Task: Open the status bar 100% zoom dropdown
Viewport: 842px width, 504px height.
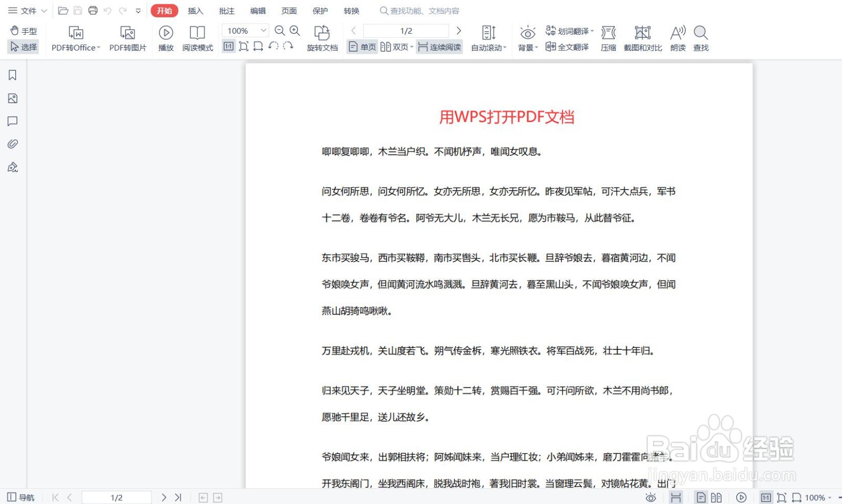Action: pyautogui.click(x=818, y=497)
